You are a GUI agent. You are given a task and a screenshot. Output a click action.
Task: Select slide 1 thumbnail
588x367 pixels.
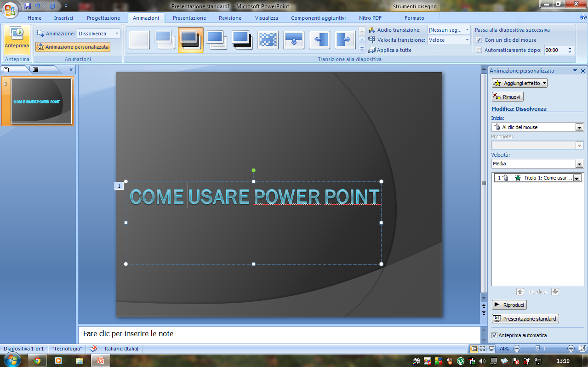(41, 102)
